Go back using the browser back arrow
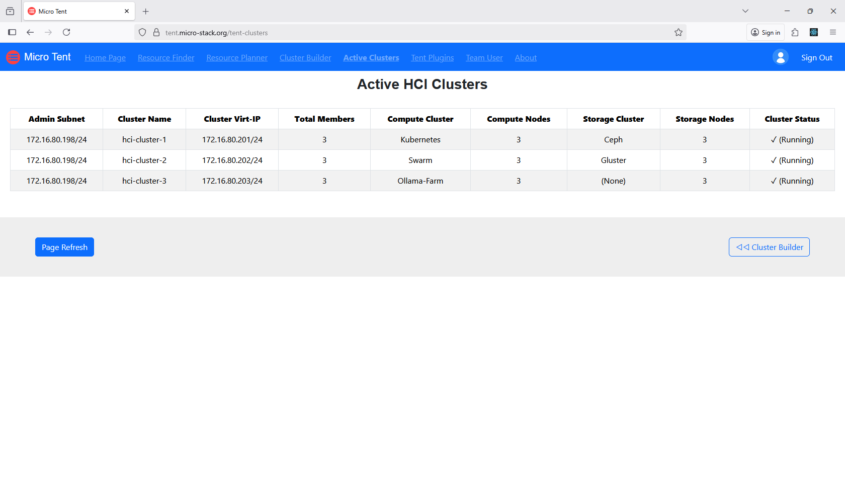 [x=30, y=33]
